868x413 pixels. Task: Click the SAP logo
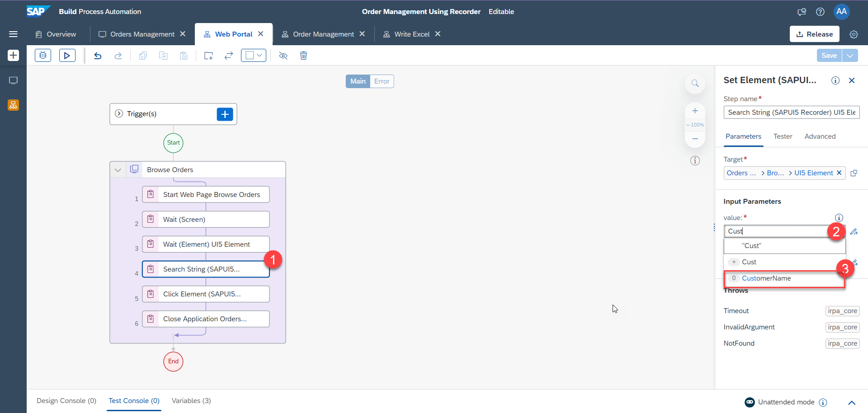tap(38, 11)
